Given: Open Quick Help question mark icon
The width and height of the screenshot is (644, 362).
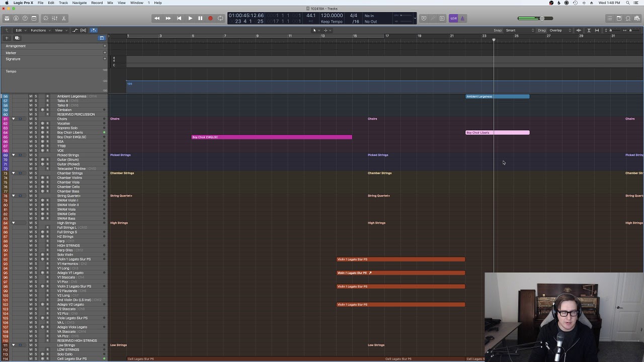Looking at the screenshot, I should (x=25, y=18).
